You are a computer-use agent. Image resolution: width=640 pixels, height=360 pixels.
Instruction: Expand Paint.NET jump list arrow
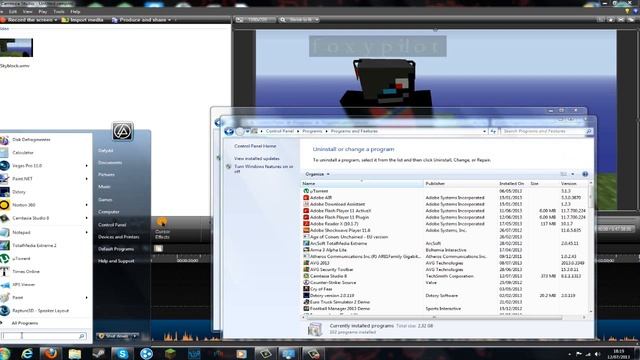point(87,179)
